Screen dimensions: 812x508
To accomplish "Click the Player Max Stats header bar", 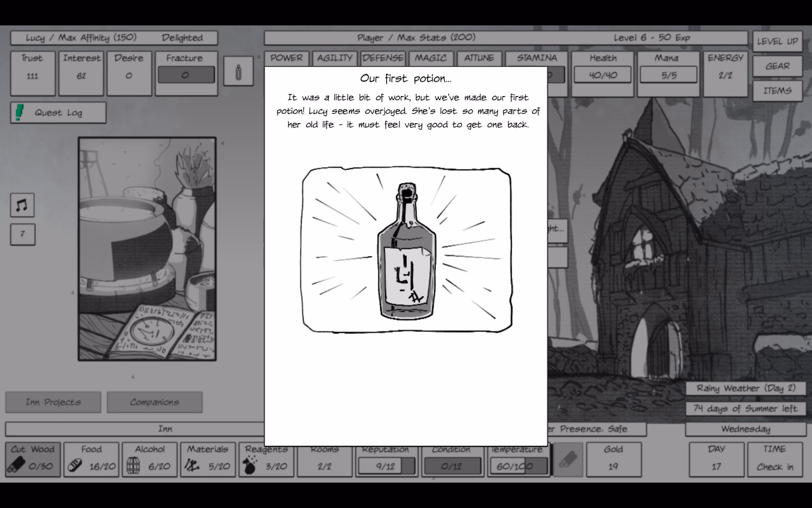I will click(x=506, y=38).
